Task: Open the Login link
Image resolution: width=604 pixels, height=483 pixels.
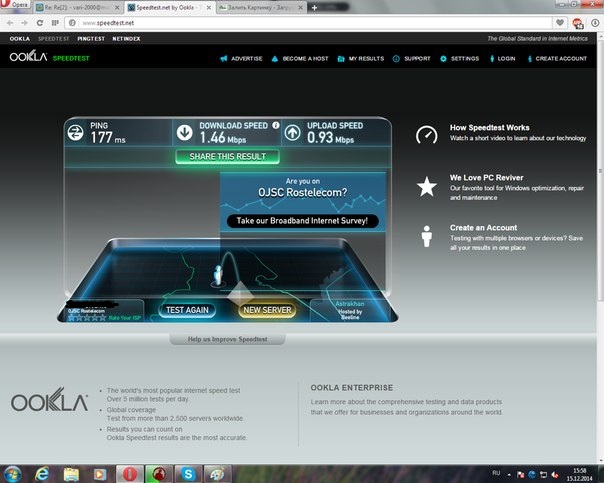Action: 503,59
